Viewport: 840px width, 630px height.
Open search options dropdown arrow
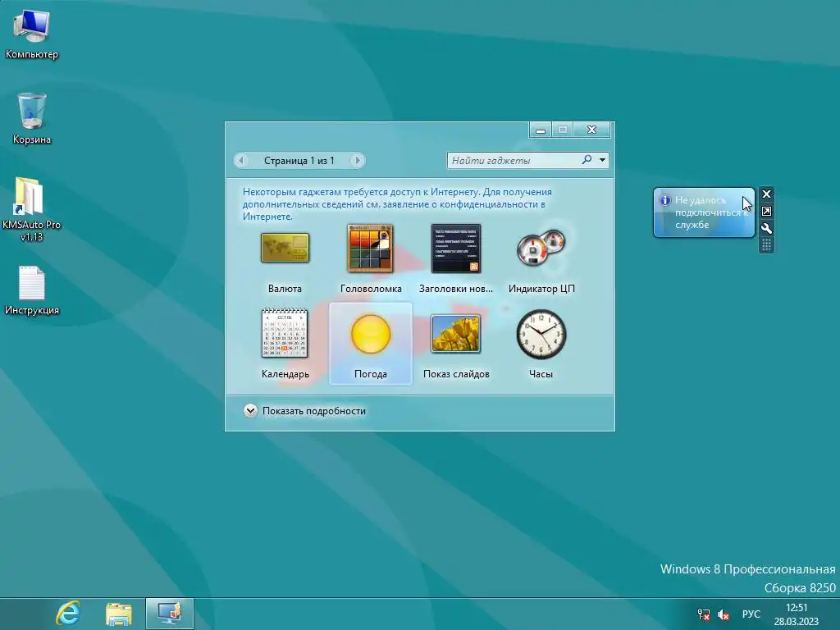click(x=603, y=160)
